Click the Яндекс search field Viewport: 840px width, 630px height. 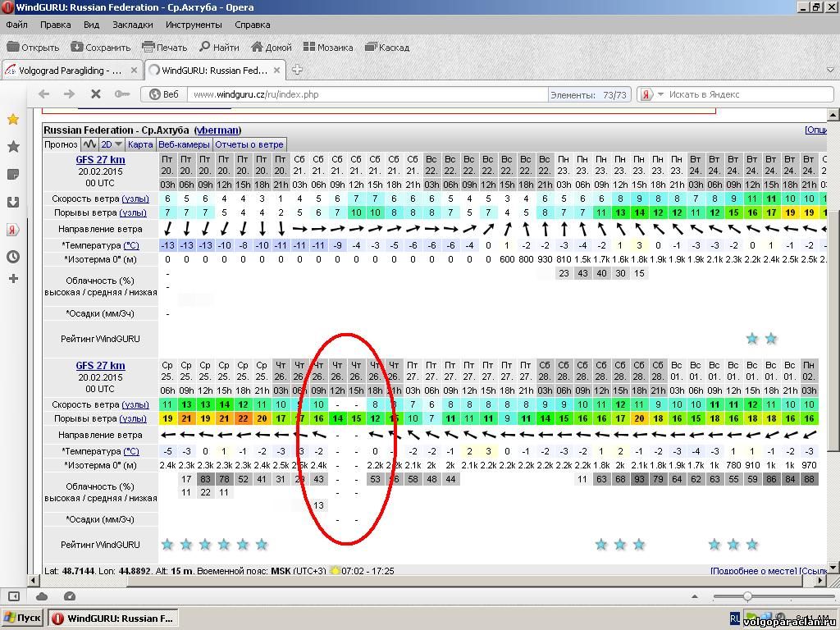[750, 94]
